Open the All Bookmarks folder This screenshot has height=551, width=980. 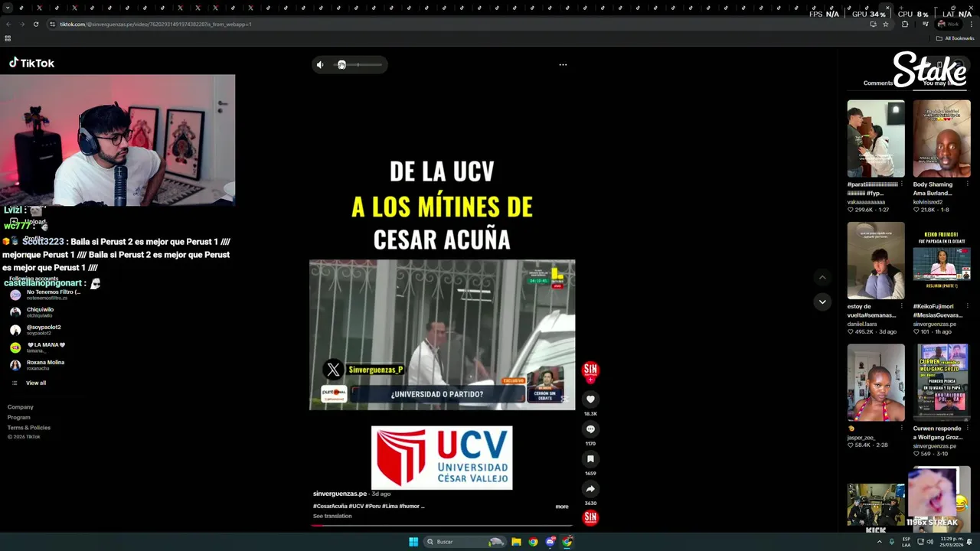tap(955, 38)
